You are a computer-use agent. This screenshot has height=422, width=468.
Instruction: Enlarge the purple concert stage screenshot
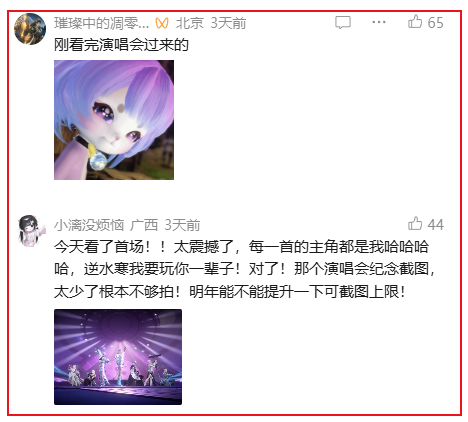118,357
